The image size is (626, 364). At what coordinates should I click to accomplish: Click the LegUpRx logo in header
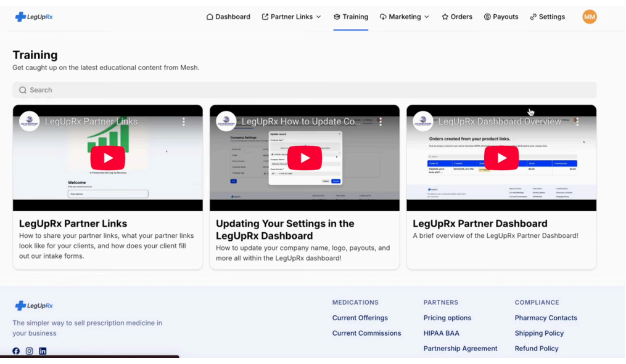point(34,17)
